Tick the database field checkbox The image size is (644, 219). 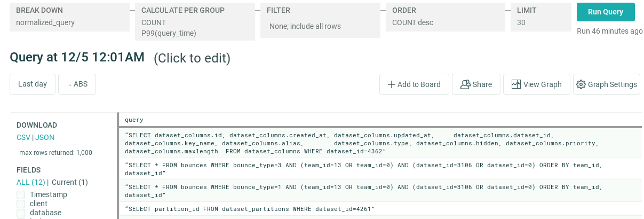(x=21, y=213)
